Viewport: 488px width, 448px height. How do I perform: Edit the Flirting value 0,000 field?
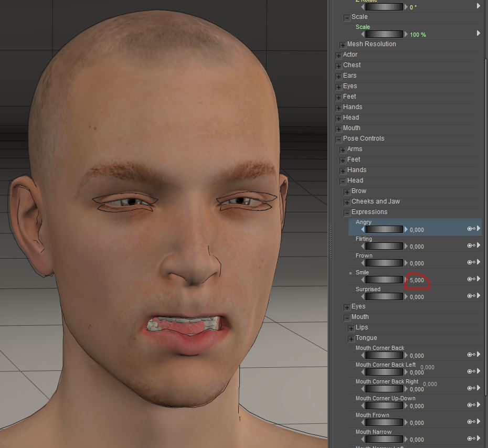click(417, 247)
